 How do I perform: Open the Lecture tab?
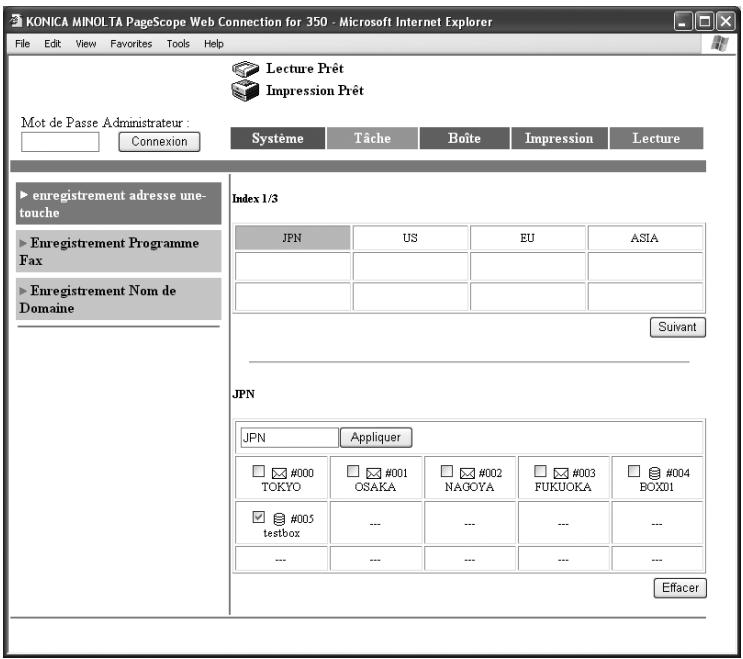click(656, 138)
